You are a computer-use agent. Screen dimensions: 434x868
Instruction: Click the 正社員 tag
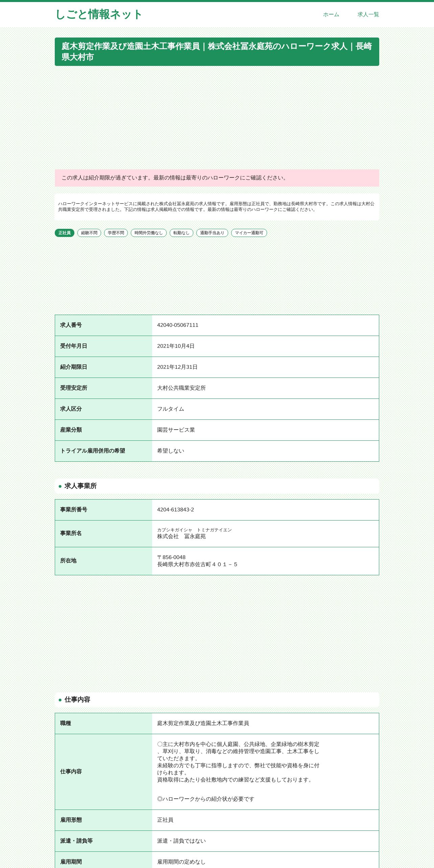[65, 233]
